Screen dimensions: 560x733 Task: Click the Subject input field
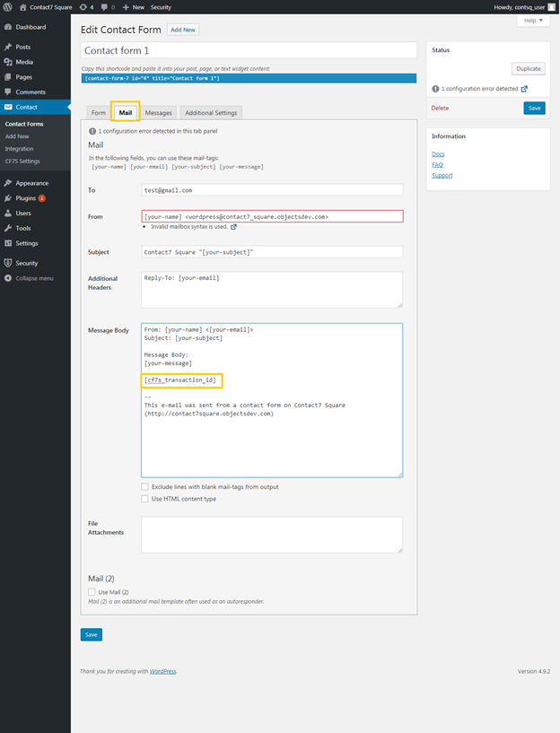pos(272,252)
